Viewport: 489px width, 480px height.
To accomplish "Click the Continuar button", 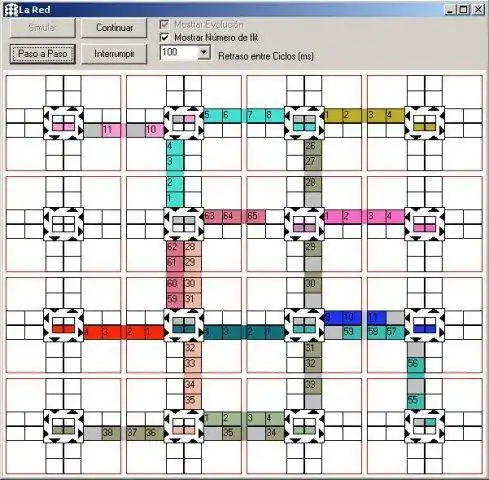I will 114,28.
